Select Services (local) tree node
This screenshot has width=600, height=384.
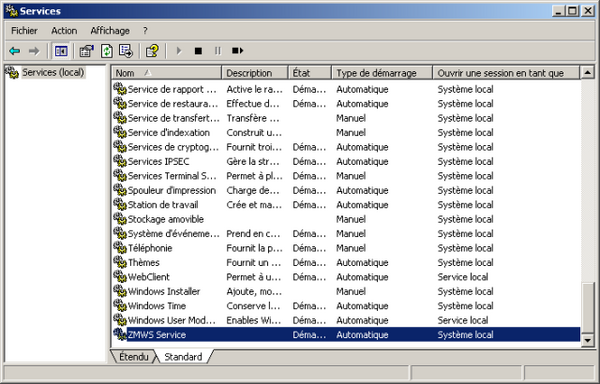[x=53, y=72]
